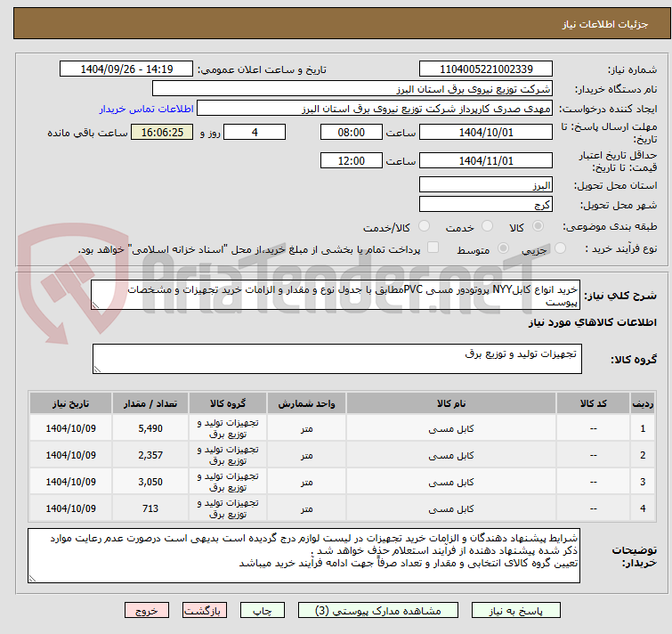Click the تاریخ نیاز column header

point(70,403)
